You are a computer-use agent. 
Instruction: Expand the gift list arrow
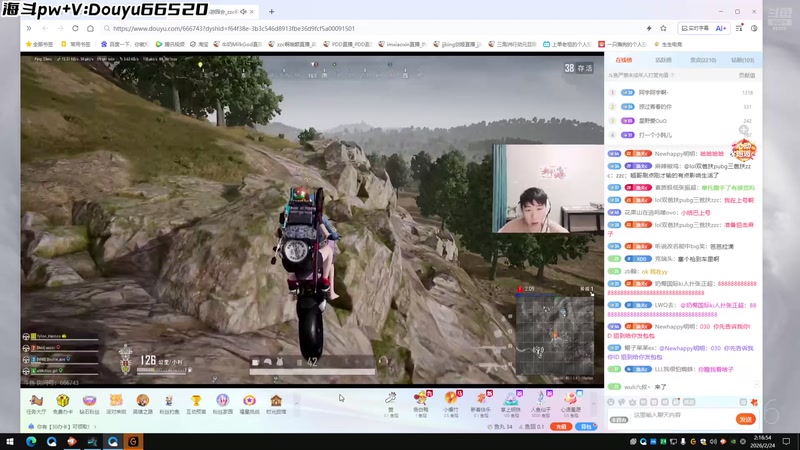coord(593,404)
